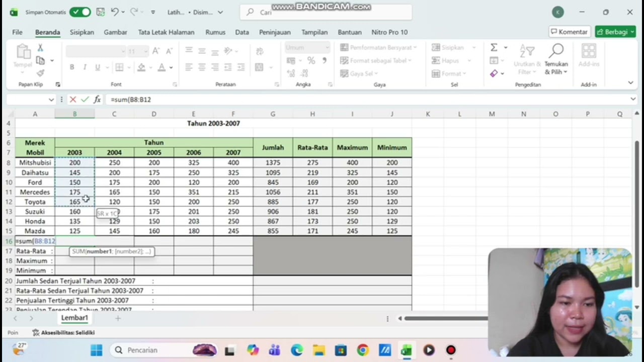Image resolution: width=644 pixels, height=362 pixels.
Task: Click the Comma Style icon
Action: pos(324,61)
